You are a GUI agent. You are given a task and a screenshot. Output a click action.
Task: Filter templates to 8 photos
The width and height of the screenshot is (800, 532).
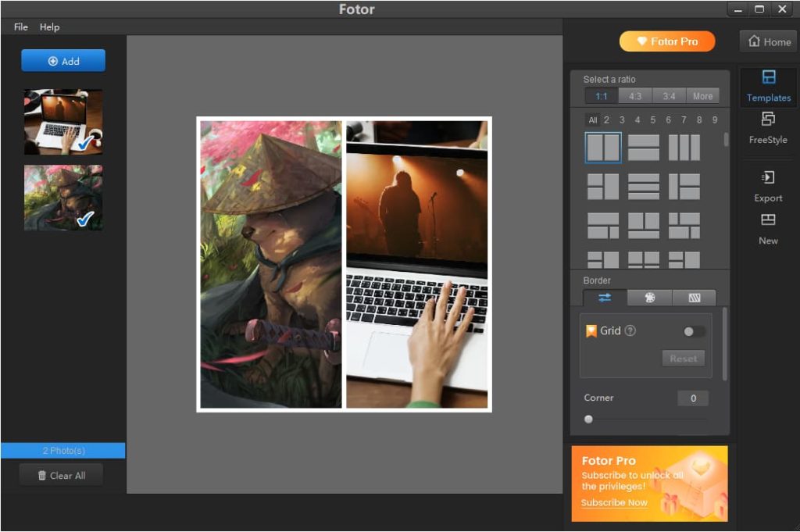[x=699, y=120]
